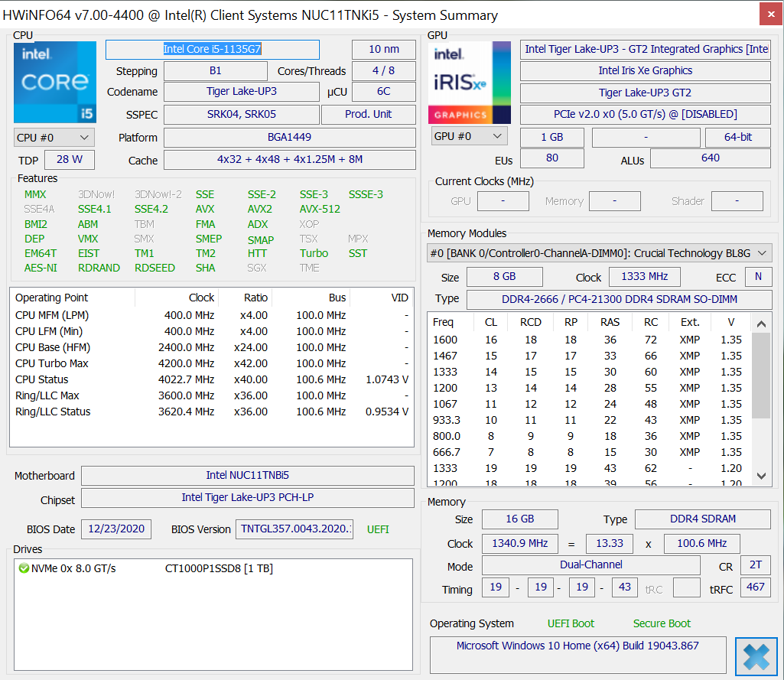Image resolution: width=784 pixels, height=680 pixels.
Task: Click the Dual-Channel mode field
Action: click(x=591, y=565)
